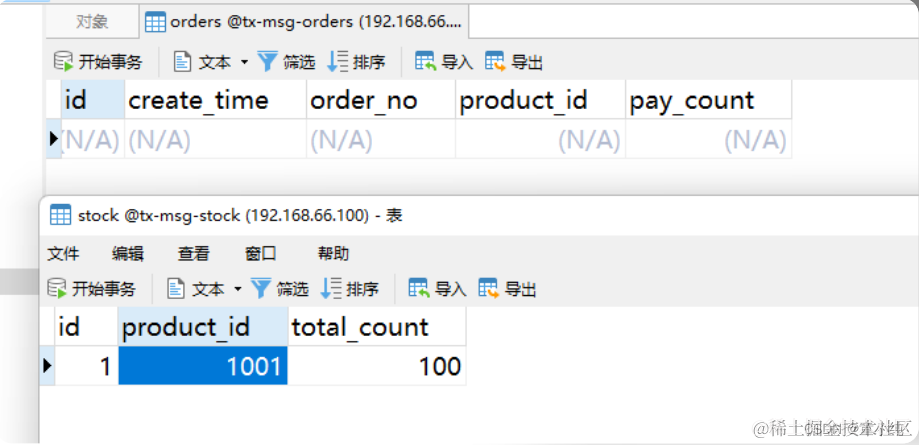Click the pay_count column header
This screenshot has width=919, height=445.
click(x=709, y=100)
